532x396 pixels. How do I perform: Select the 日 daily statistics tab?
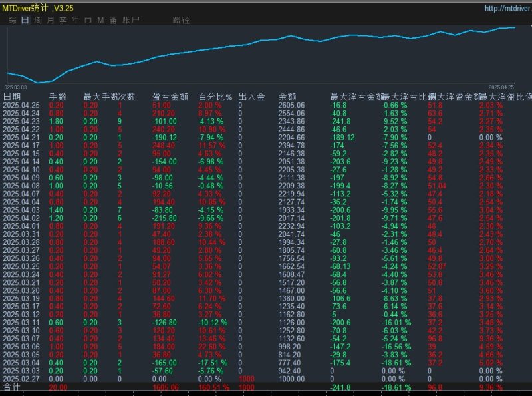tap(25, 21)
